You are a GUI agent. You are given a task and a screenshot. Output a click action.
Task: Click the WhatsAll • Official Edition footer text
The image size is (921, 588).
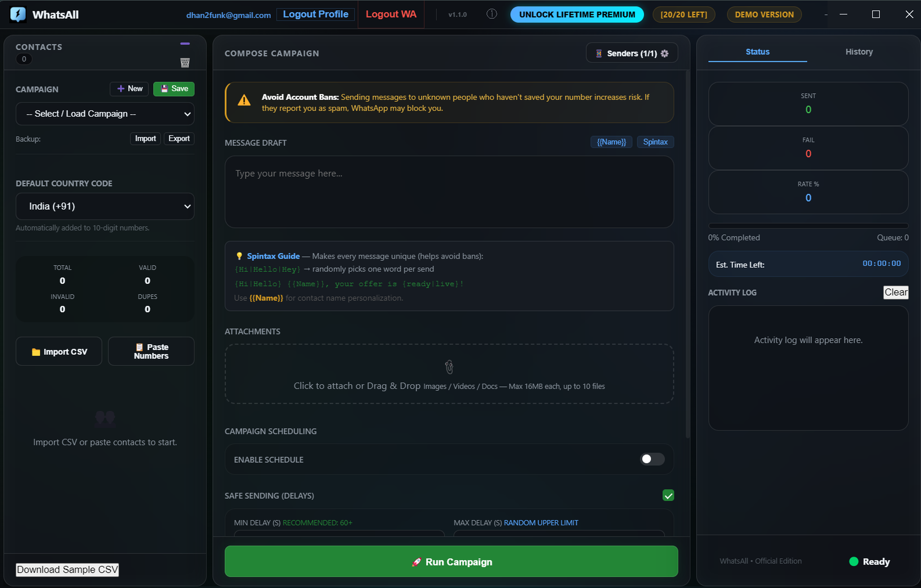pyautogui.click(x=760, y=561)
